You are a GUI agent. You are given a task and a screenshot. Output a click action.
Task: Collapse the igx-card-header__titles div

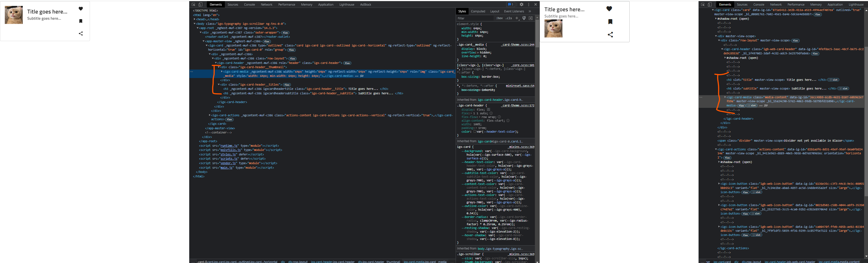219,85
